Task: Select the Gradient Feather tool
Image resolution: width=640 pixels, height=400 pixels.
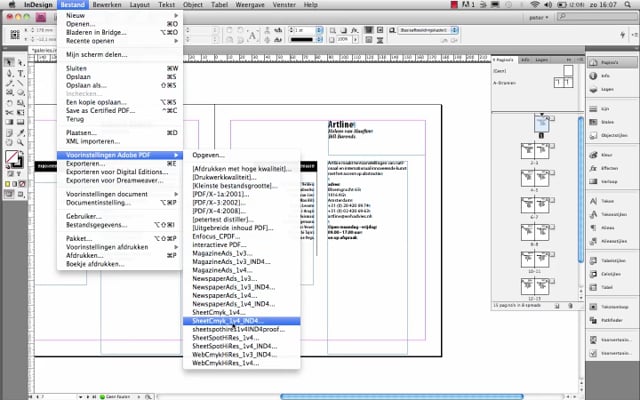Action: point(20,122)
